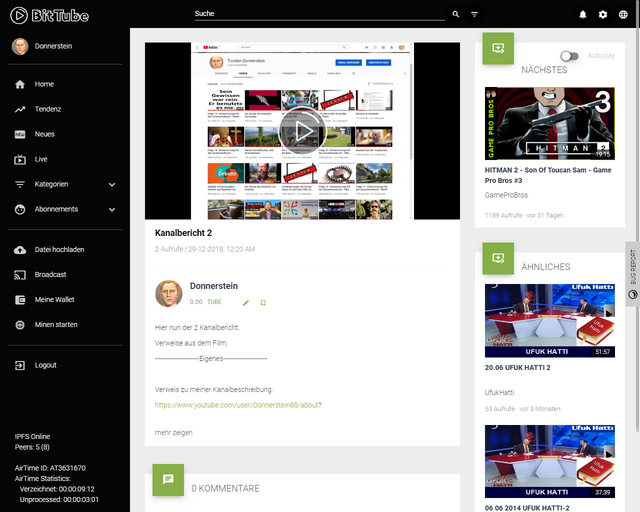Image resolution: width=640 pixels, height=512 pixels.
Task: Open the 20.06 UFUK HATTI 2 title
Action: (x=518, y=367)
